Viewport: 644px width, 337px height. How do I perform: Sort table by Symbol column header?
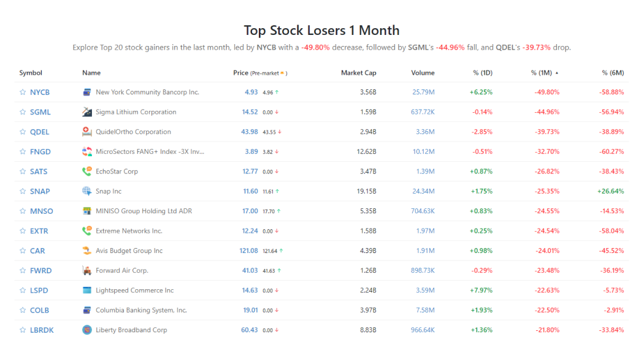tap(31, 73)
